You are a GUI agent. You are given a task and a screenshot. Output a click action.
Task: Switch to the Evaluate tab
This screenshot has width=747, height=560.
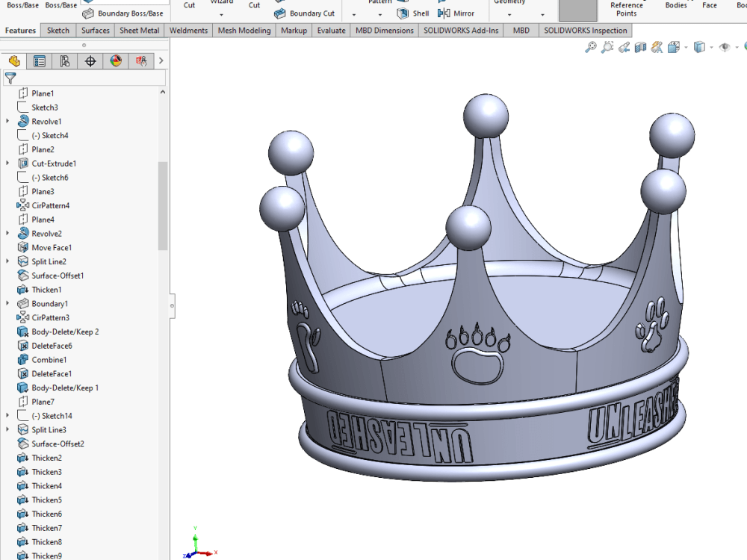coord(331,31)
